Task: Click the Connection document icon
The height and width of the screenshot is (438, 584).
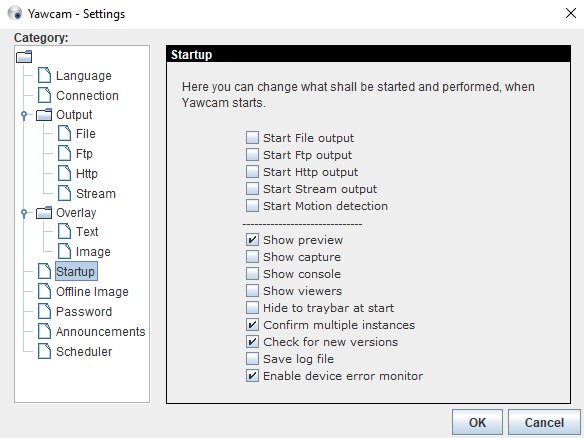Action: [44, 95]
